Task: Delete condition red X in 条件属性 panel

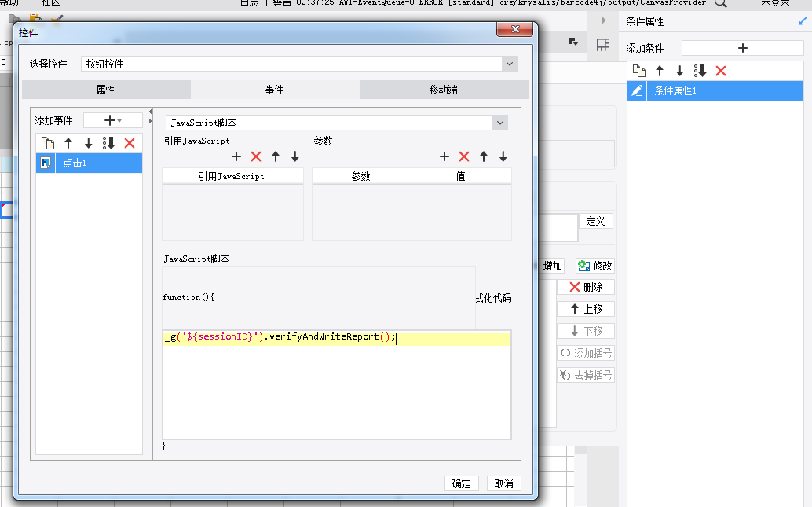Action: [x=721, y=71]
